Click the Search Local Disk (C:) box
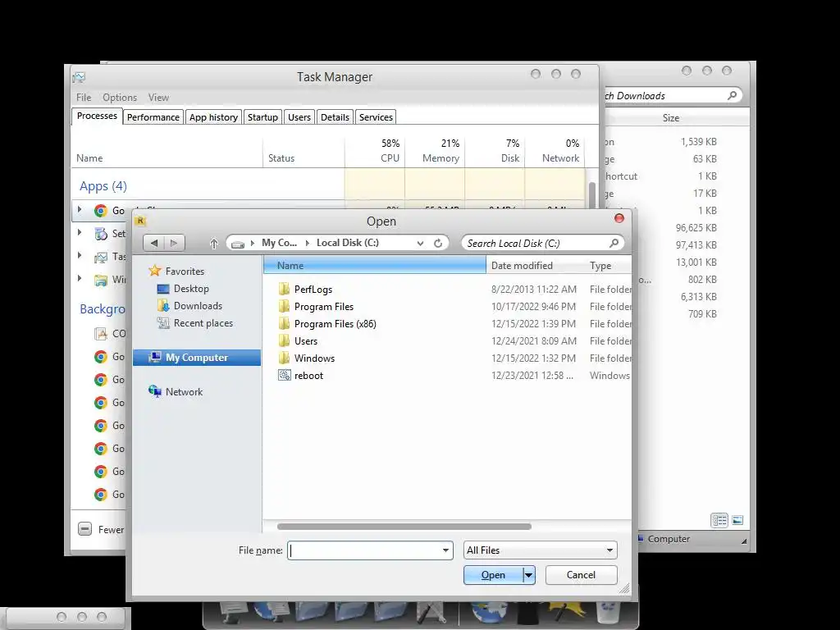 (x=542, y=243)
